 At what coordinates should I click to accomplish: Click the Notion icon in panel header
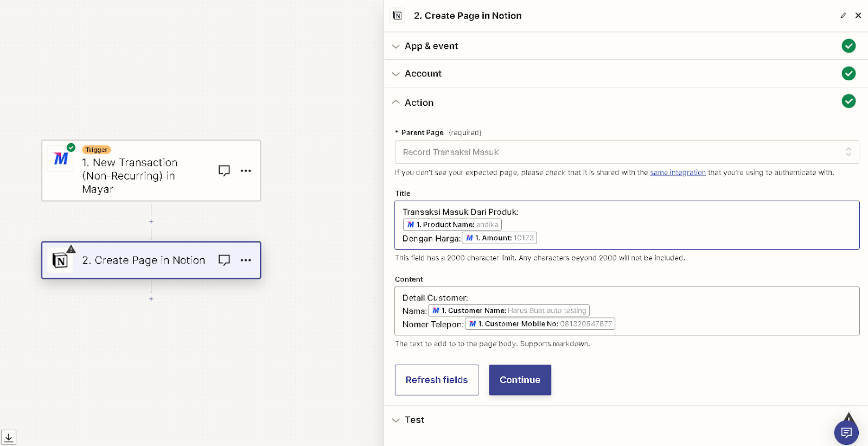click(398, 16)
